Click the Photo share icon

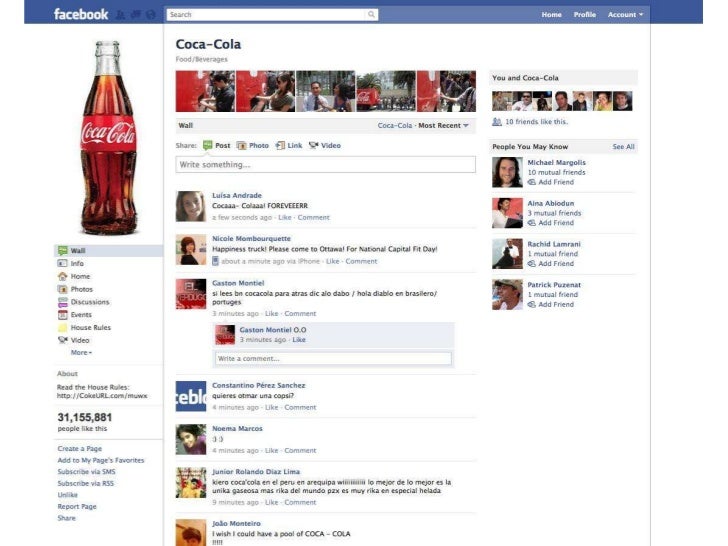click(x=241, y=145)
